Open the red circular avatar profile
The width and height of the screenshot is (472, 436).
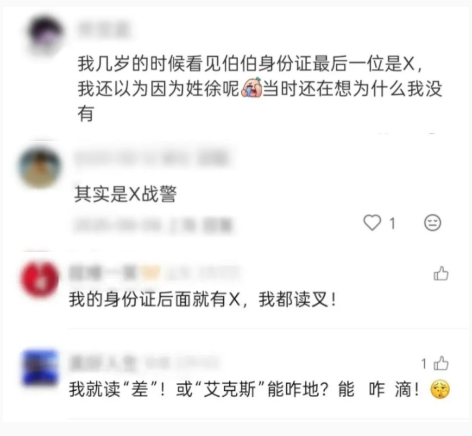pos(40,279)
